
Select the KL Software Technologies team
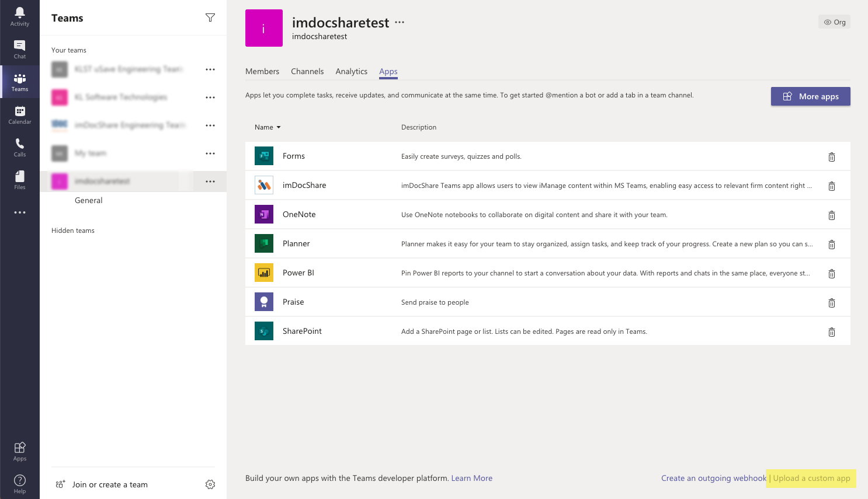(x=133, y=97)
